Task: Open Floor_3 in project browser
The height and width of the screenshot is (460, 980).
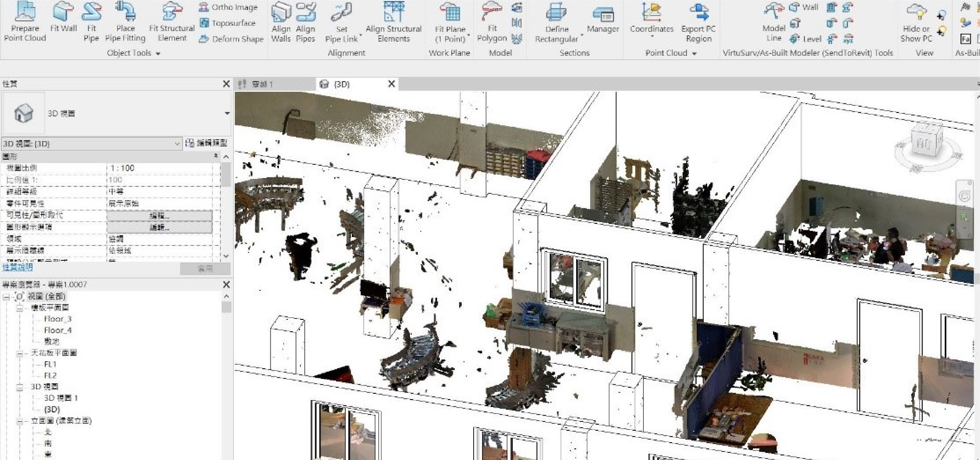Action: click(58, 319)
